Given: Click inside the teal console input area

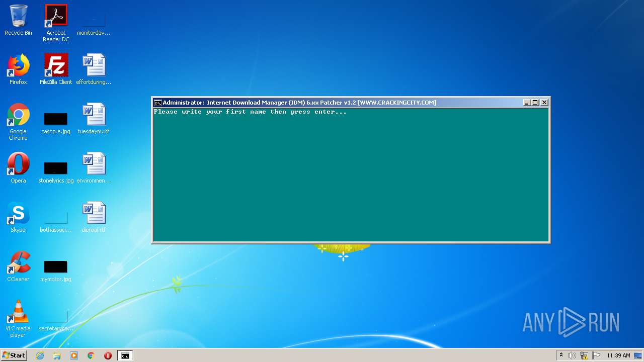Looking at the screenshot, I should pos(351,176).
